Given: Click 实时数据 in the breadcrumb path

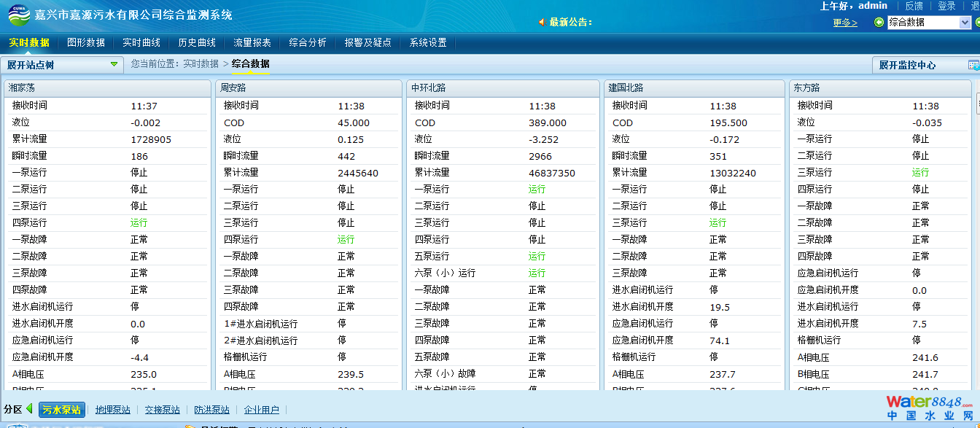Looking at the screenshot, I should tap(201, 64).
